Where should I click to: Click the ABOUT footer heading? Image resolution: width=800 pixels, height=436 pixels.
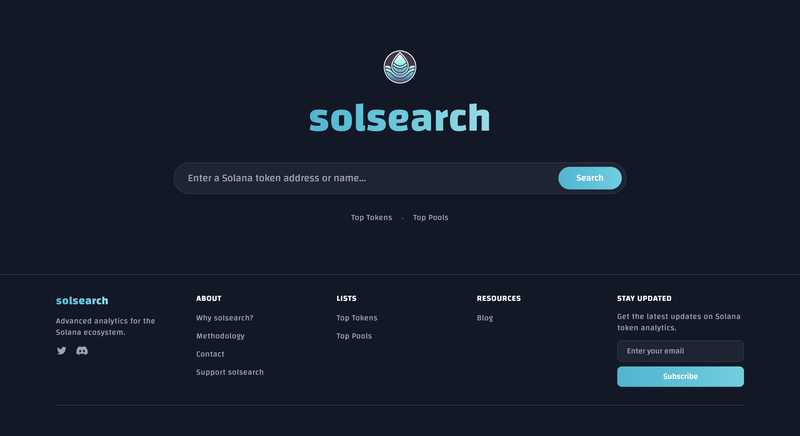[x=209, y=298]
